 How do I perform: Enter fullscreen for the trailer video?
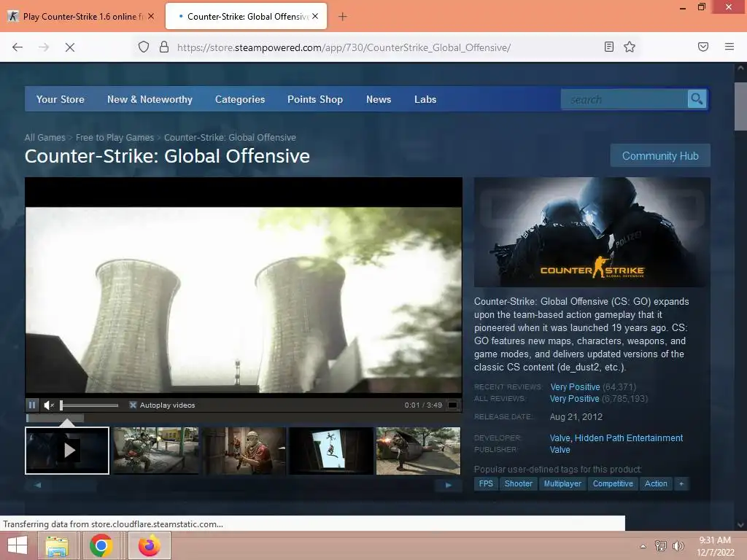[452, 405]
